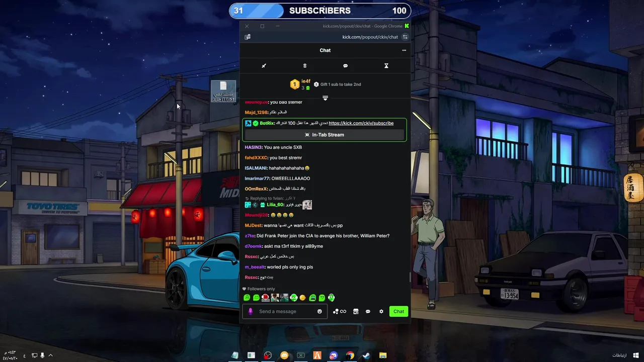The image size is (644, 362).
Task: Click the speech bubble icon in chat toolbar
Action: [x=345, y=66]
